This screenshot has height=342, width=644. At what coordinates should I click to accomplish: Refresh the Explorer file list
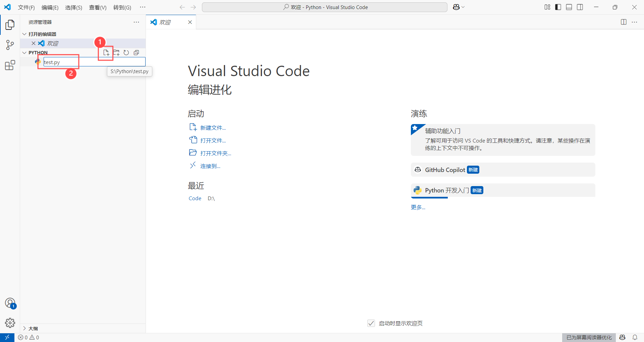[x=126, y=53]
